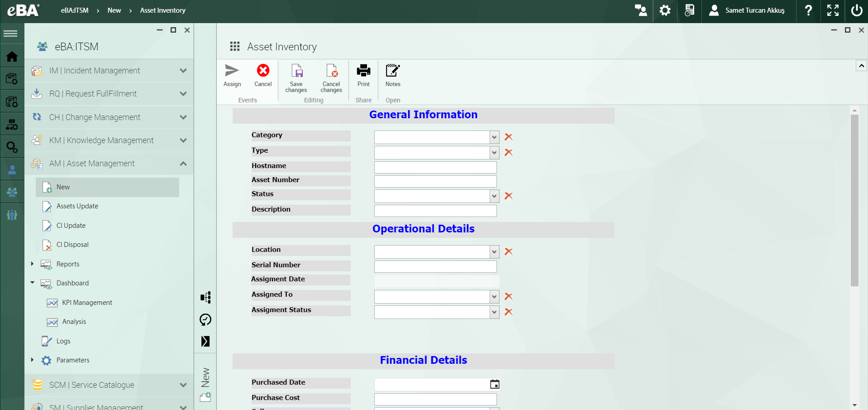Select New under Asset Management
The image size is (868, 410).
[107, 187]
